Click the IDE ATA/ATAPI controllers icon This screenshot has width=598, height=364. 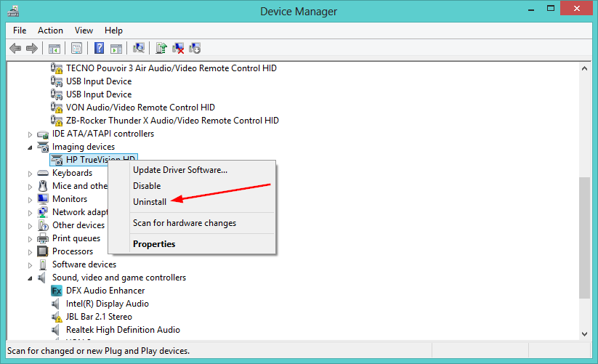[x=43, y=134]
